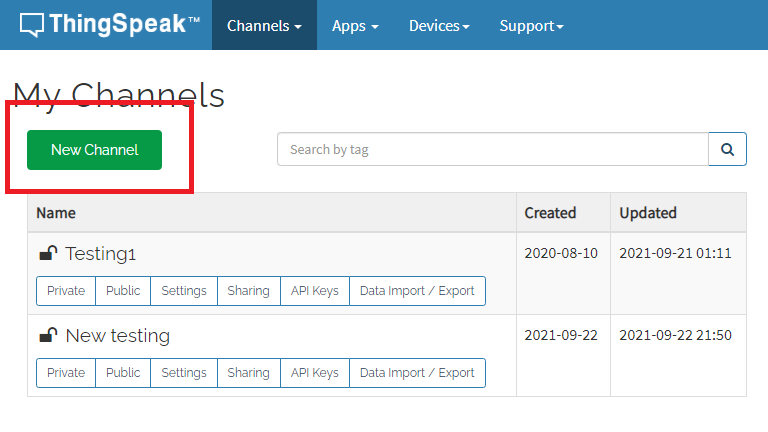The image size is (768, 432).
Task: Click the unlock icon beside New testing
Action: 48,335
